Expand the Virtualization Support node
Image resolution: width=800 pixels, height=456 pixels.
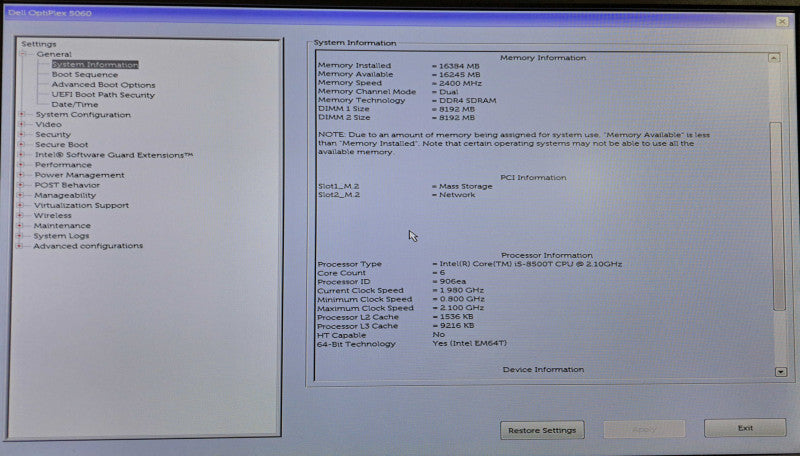pos(20,205)
